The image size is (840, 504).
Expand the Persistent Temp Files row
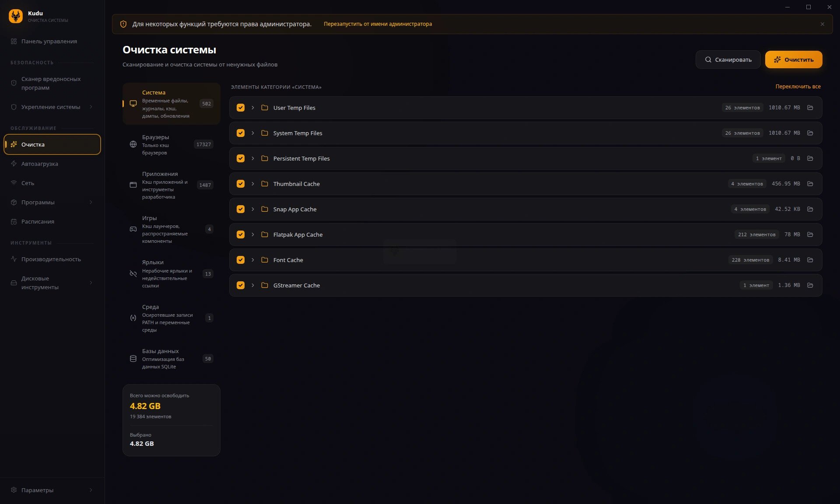253,158
